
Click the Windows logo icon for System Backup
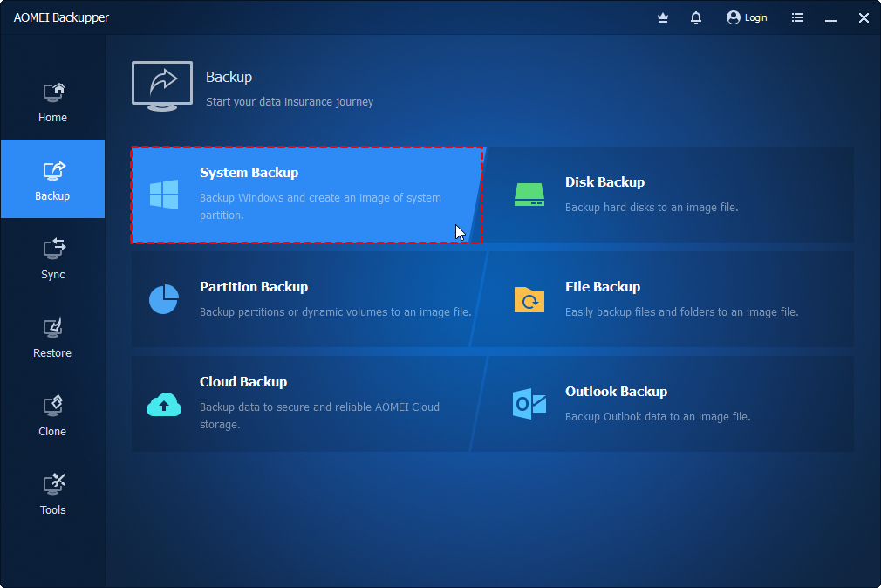coord(164,195)
